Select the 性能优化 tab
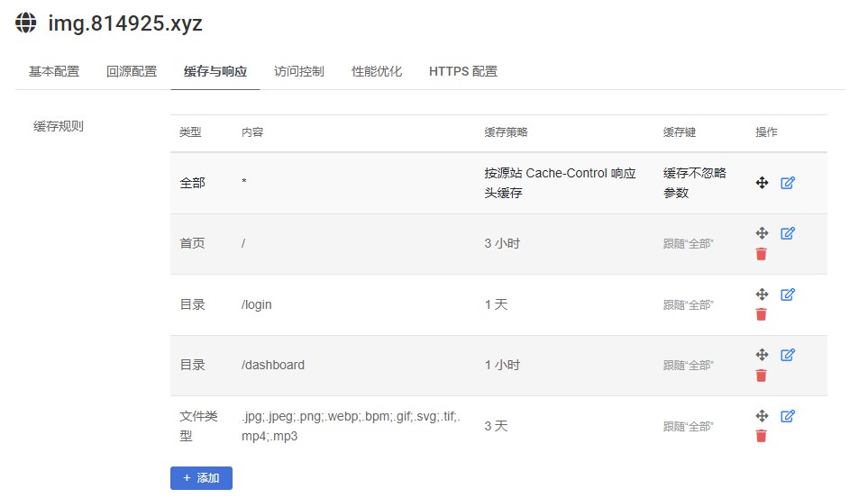This screenshot has height=498, width=868. [x=377, y=72]
